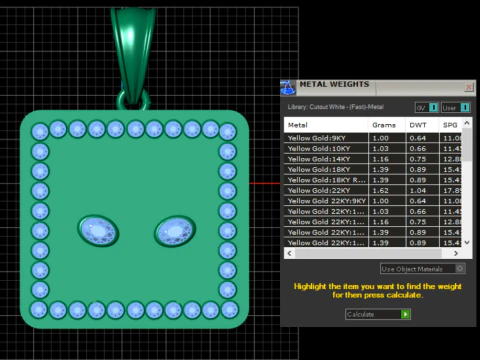Click the metal list scroll-down arrow

coord(467,243)
